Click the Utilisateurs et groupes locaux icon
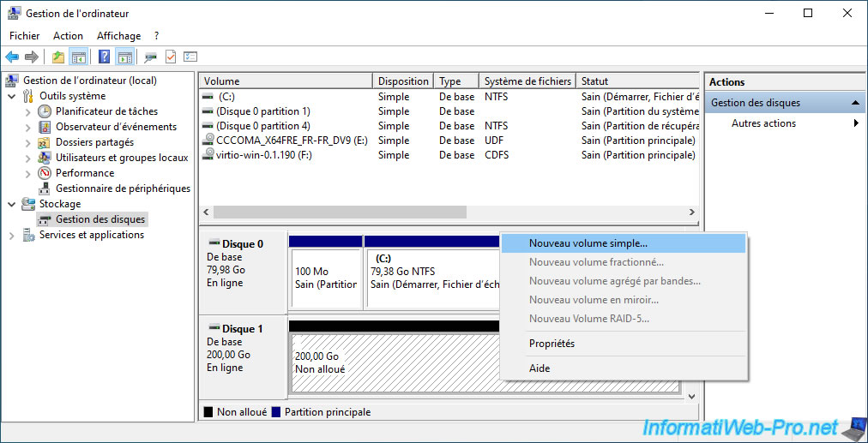The height and width of the screenshot is (443, 868). click(45, 158)
